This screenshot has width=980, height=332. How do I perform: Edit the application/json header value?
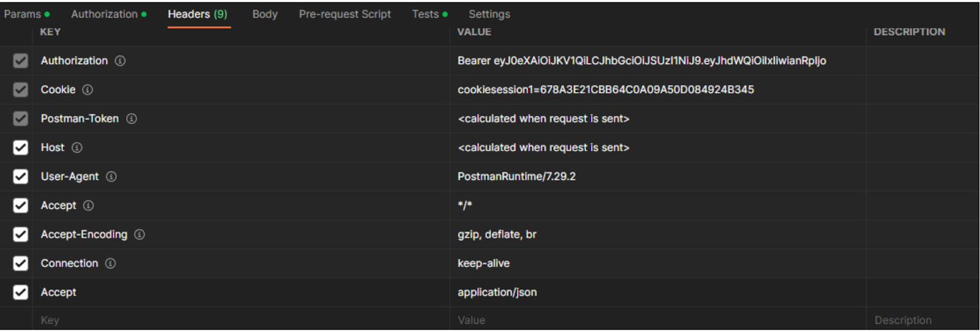[497, 292]
